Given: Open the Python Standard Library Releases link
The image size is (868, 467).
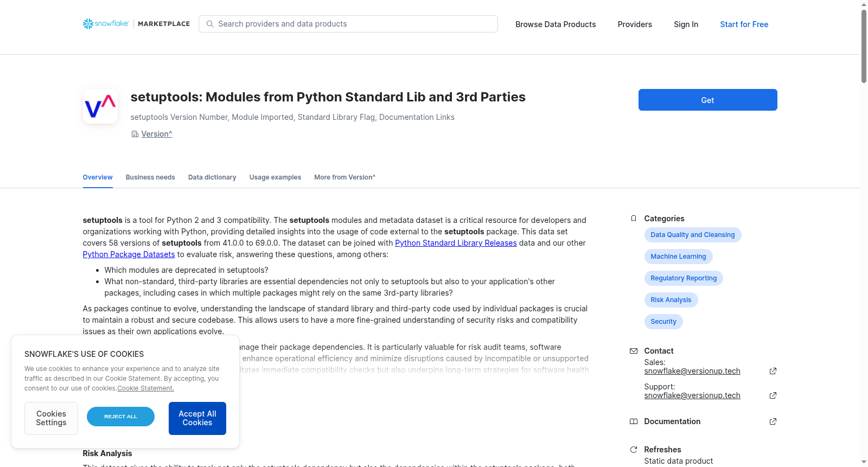Looking at the screenshot, I should [x=456, y=243].
